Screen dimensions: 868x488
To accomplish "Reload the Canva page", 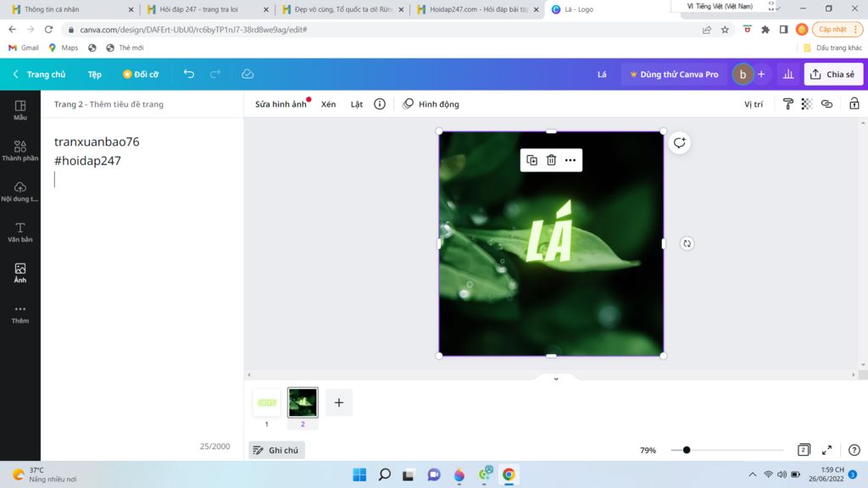I will [x=48, y=30].
